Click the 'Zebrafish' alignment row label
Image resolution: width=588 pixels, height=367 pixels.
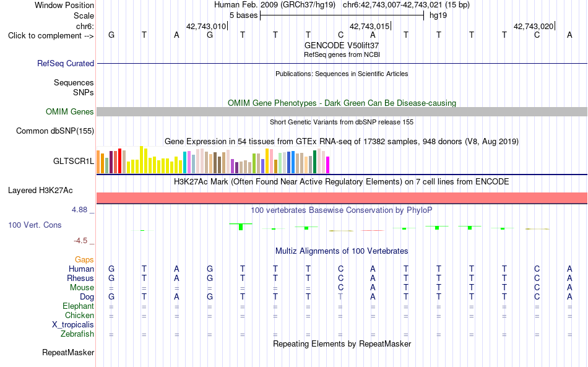[x=77, y=334]
